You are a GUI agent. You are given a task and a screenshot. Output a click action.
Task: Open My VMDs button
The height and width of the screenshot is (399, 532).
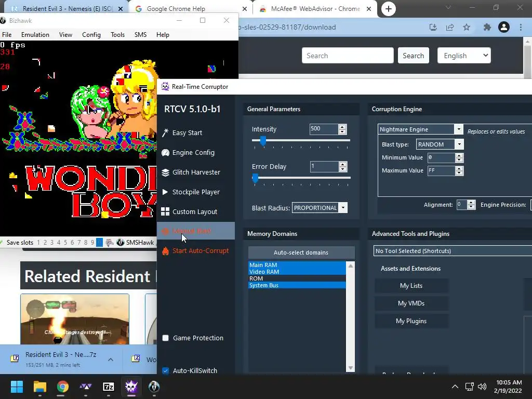pos(411,303)
